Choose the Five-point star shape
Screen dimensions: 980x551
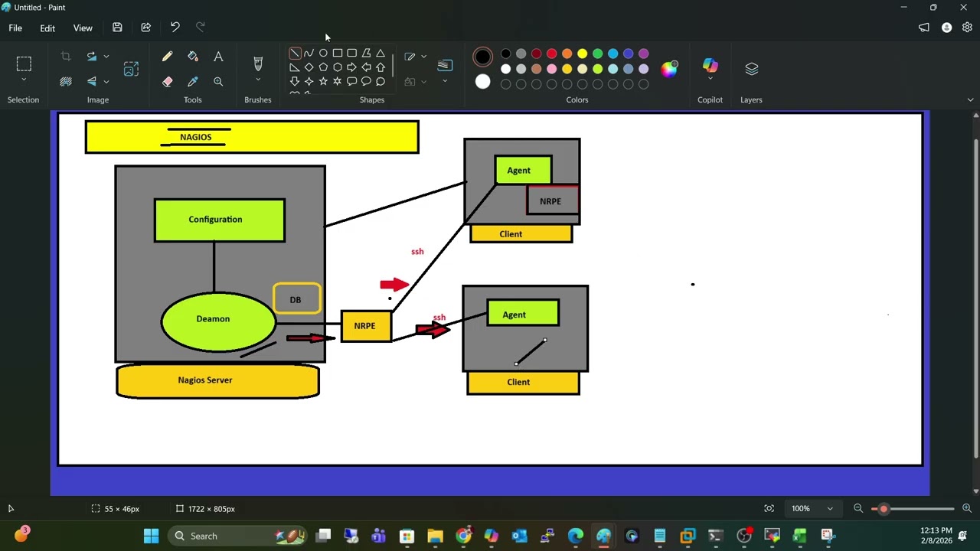coord(323,81)
